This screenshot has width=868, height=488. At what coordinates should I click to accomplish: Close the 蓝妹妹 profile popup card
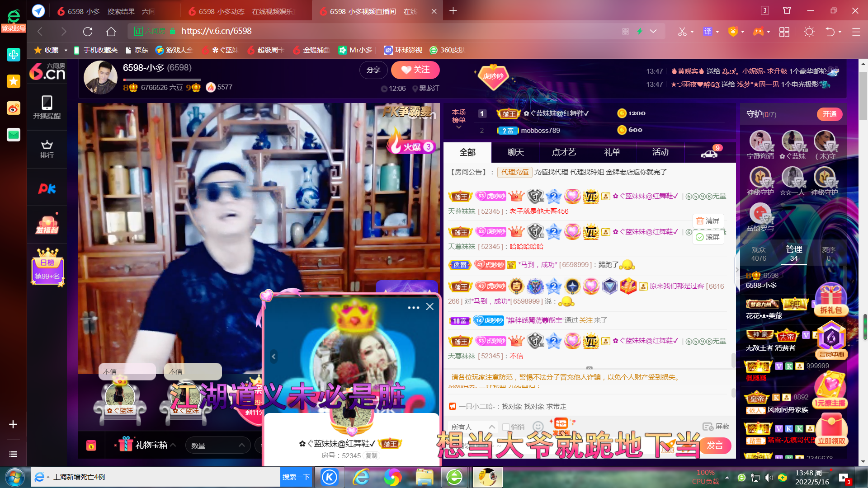tap(430, 307)
